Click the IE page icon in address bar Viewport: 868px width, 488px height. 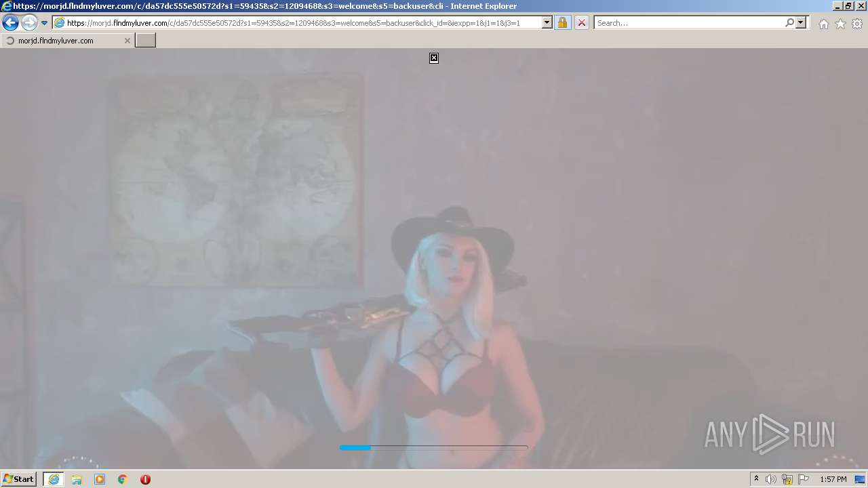coord(60,23)
